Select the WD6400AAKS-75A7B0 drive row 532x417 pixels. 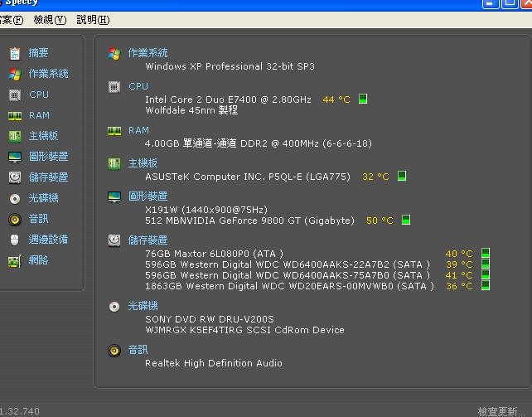click(x=288, y=275)
